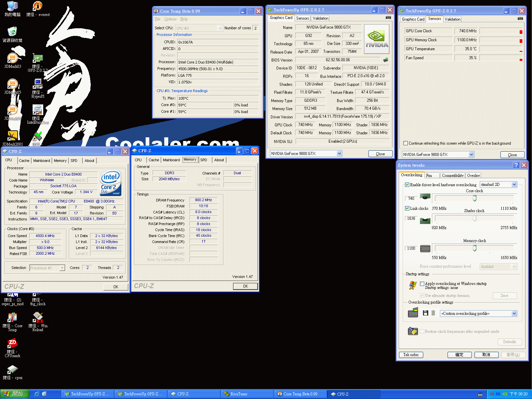Viewport: 532px width, 399px height.
Task: Click OK in the CPU-Z Memory window
Action: (x=245, y=286)
